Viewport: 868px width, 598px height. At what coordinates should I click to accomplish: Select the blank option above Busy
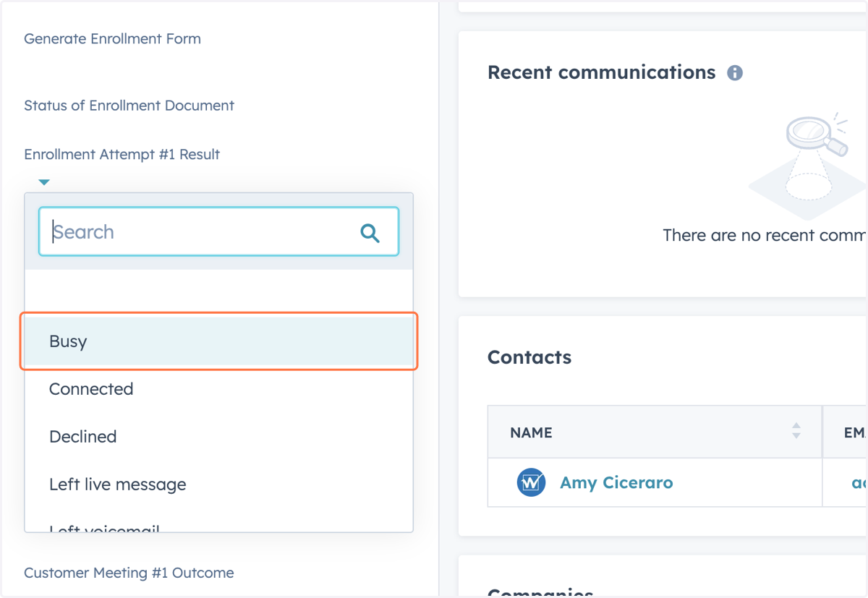coord(218,294)
